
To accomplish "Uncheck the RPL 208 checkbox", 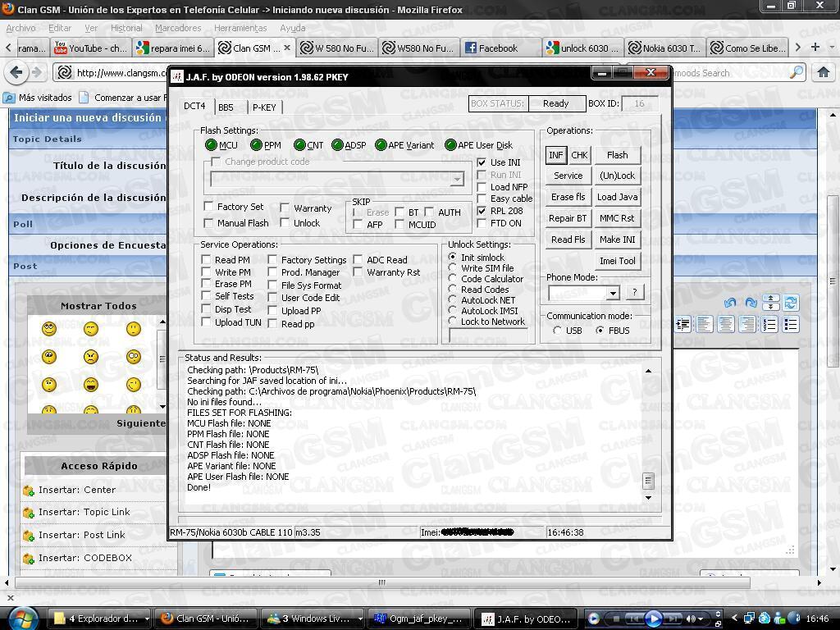I will 482,211.
